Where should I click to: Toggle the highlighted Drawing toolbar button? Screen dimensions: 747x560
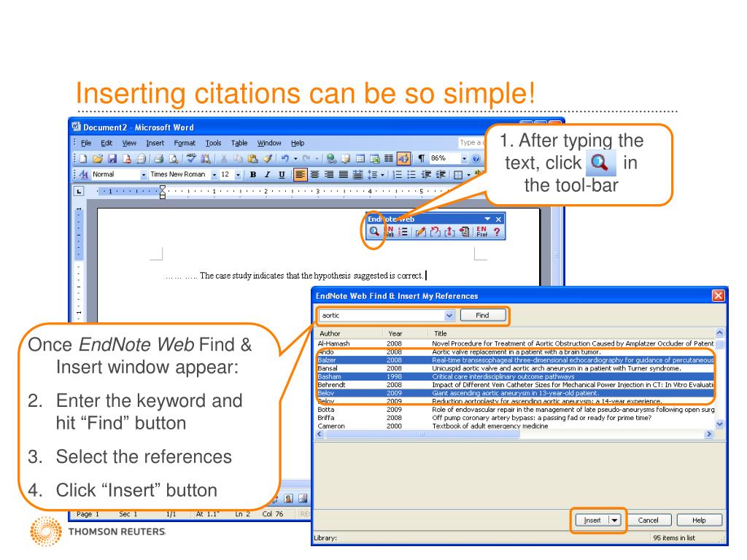click(x=403, y=158)
